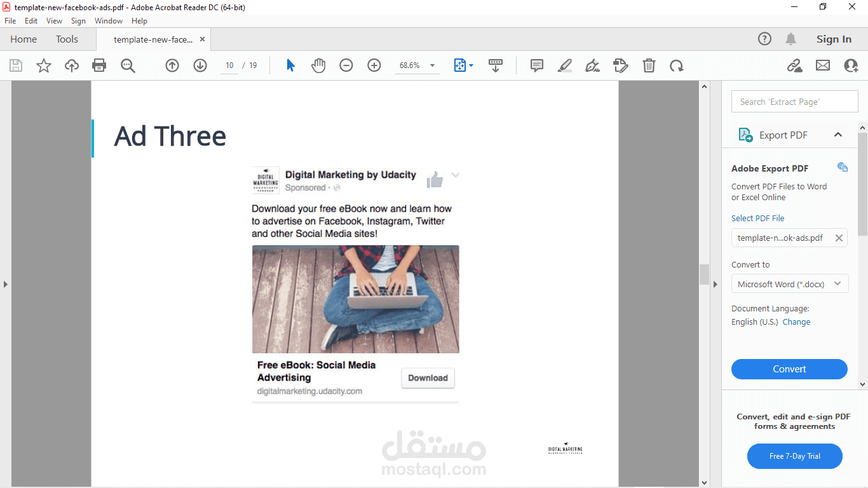This screenshot has width=868, height=488.
Task: Click the digitalmarketing.udacity.com text
Action: 309,391
